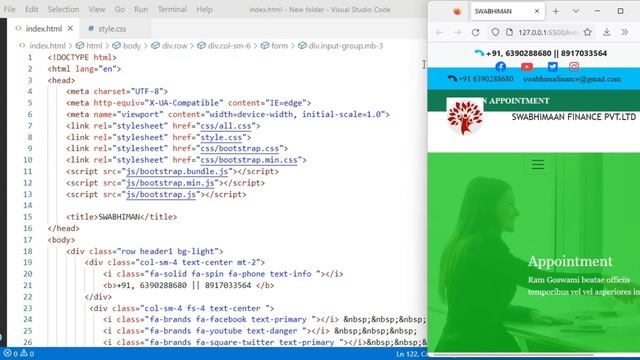Open a new browser tab with plus

pos(556,11)
